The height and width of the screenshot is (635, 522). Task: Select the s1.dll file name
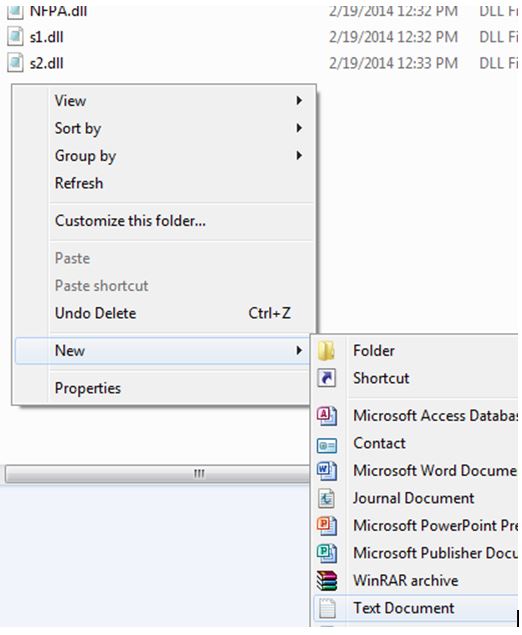47,37
